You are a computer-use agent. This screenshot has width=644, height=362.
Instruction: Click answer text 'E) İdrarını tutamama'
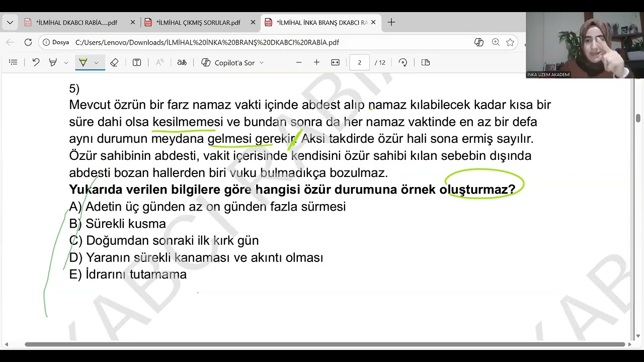coord(128,275)
